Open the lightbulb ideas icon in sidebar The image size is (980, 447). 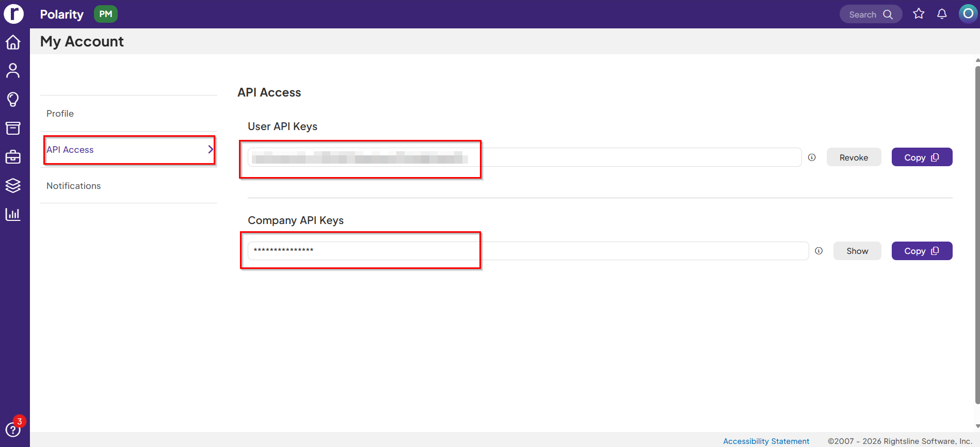(13, 99)
